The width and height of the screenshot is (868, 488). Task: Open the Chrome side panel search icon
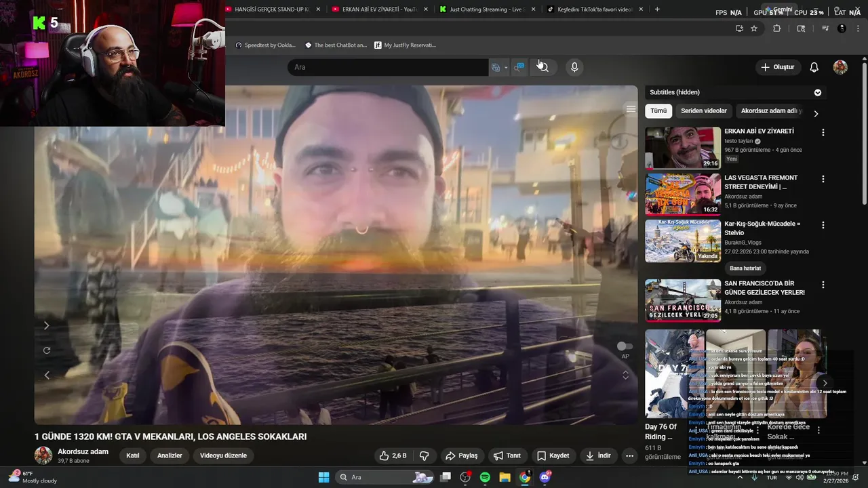point(801,28)
